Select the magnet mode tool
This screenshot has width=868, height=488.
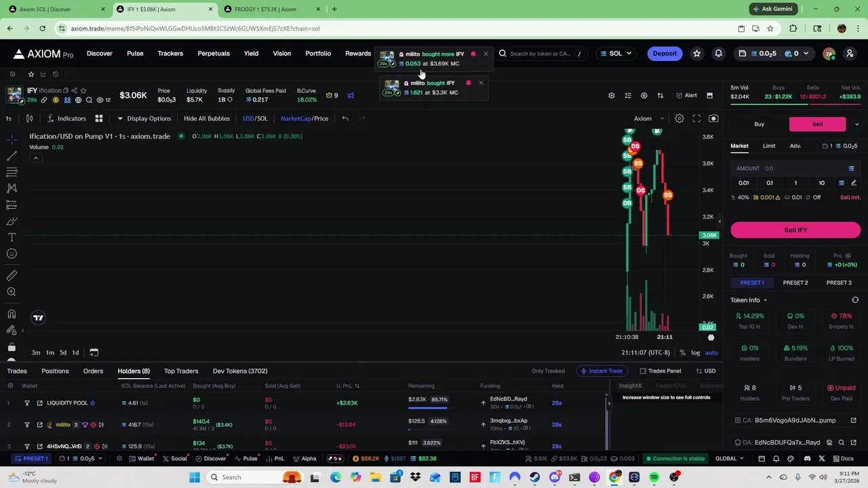[x=12, y=314]
